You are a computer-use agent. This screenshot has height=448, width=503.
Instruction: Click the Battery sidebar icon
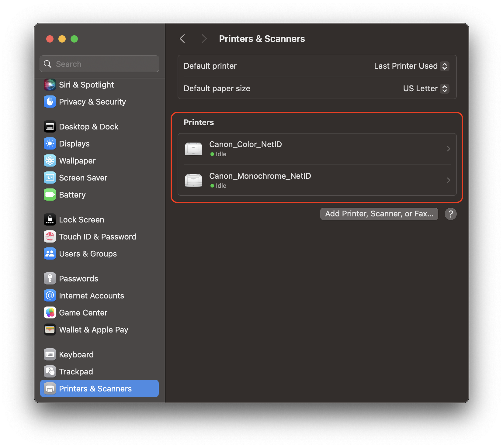point(50,195)
